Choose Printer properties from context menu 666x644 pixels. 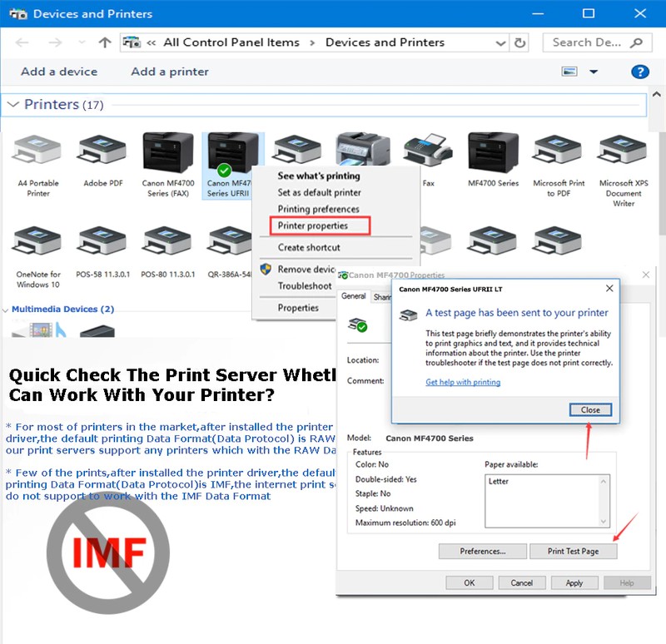point(313,225)
